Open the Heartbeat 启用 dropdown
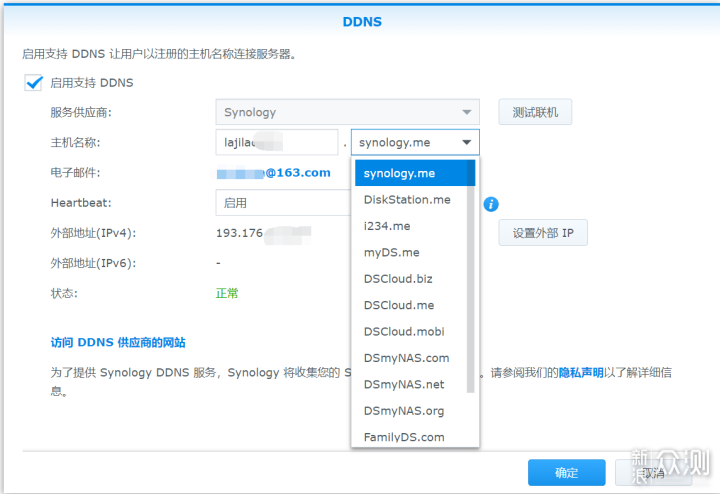720x494 pixels. click(283, 203)
